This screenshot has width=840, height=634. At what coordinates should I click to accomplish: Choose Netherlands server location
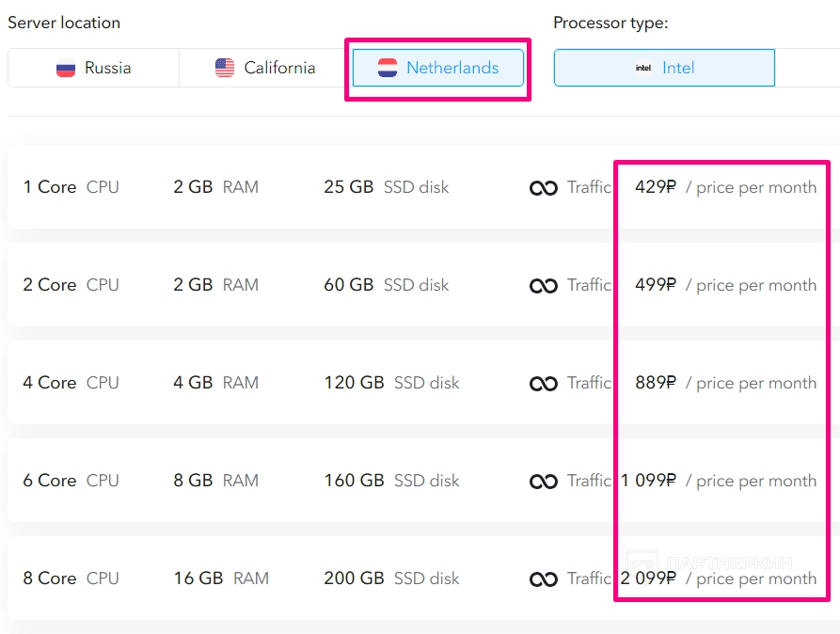tap(438, 68)
